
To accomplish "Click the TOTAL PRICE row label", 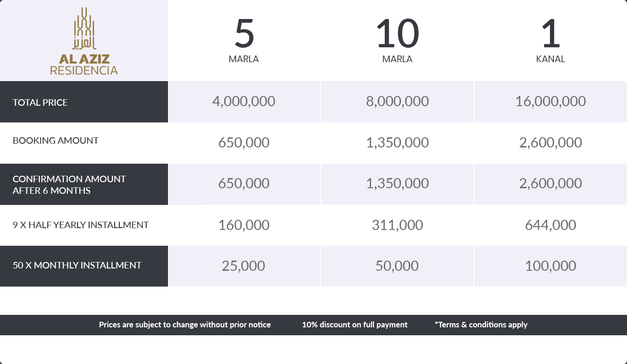I will (40, 102).
